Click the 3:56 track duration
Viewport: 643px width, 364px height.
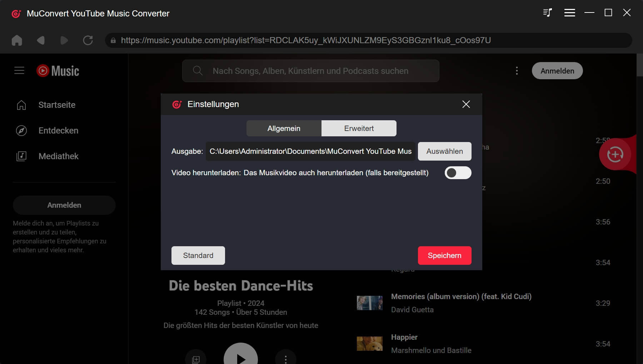(x=603, y=222)
